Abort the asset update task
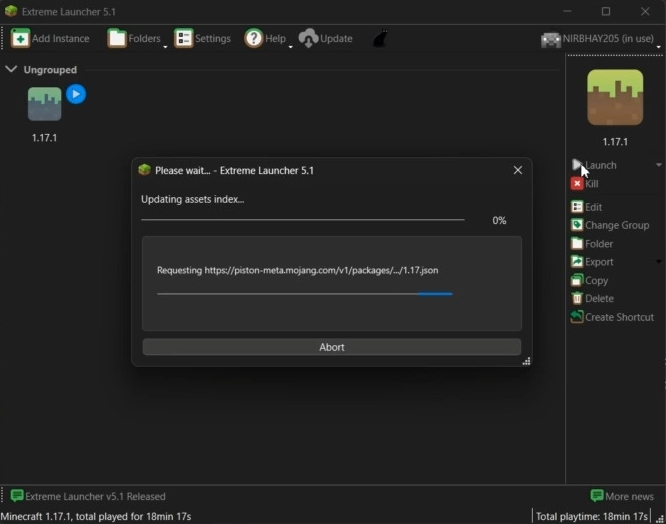Screen dimensions: 666x524 tap(332, 347)
